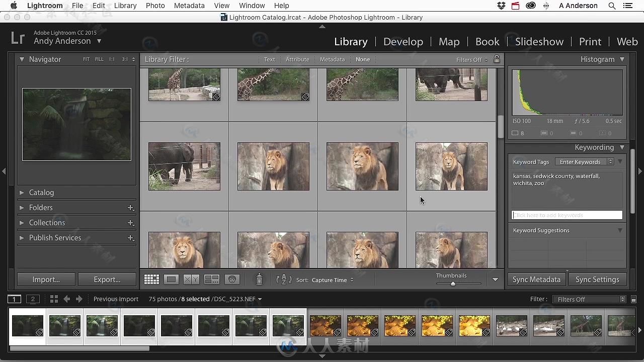Hide the left panel group arrow
The width and height of the screenshot is (644, 362).
tap(4, 171)
